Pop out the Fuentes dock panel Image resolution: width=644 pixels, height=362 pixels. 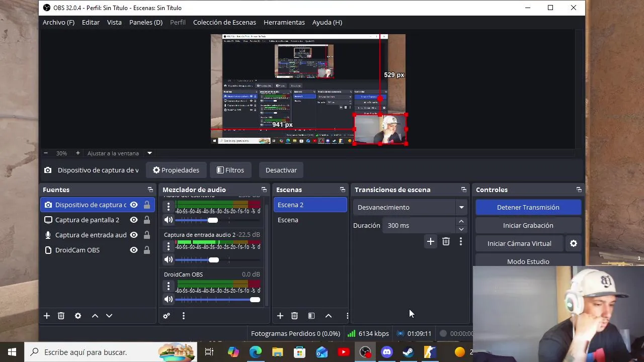tap(150, 190)
